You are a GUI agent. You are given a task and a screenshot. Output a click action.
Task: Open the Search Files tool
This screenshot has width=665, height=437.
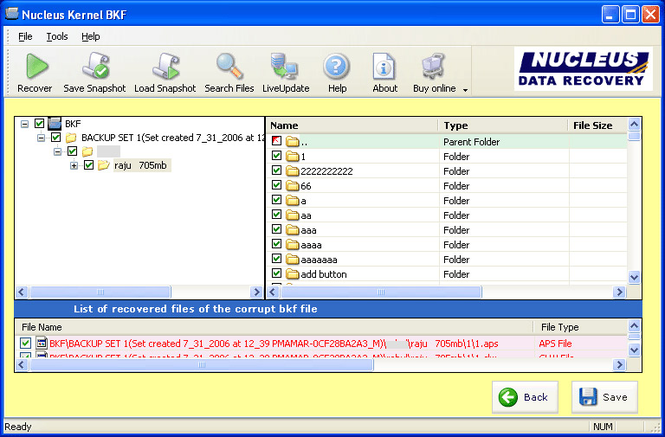click(x=229, y=66)
